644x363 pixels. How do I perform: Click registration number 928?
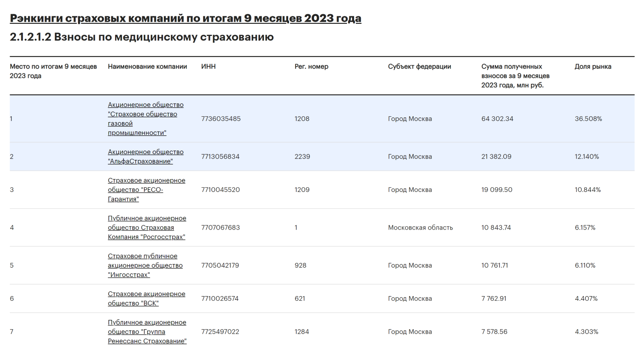click(x=300, y=265)
